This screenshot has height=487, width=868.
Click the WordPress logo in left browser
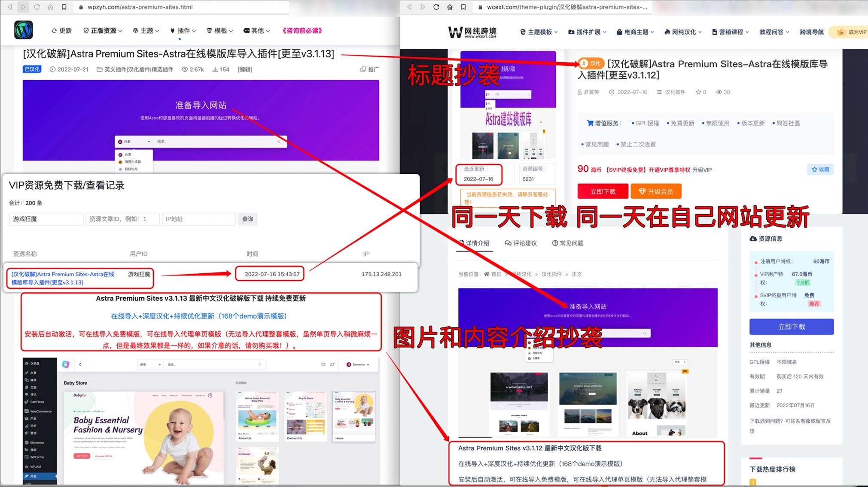click(23, 30)
